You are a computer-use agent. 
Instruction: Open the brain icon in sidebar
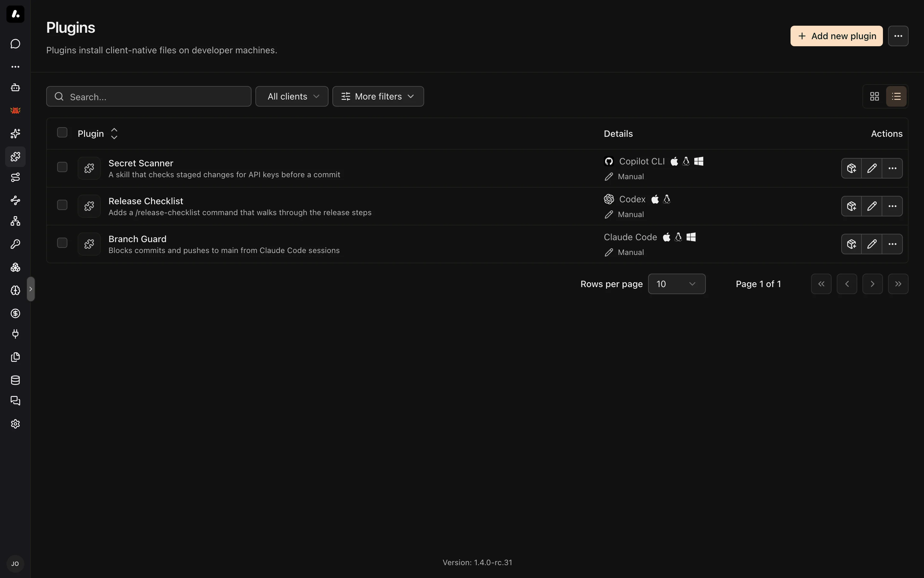coord(15,291)
